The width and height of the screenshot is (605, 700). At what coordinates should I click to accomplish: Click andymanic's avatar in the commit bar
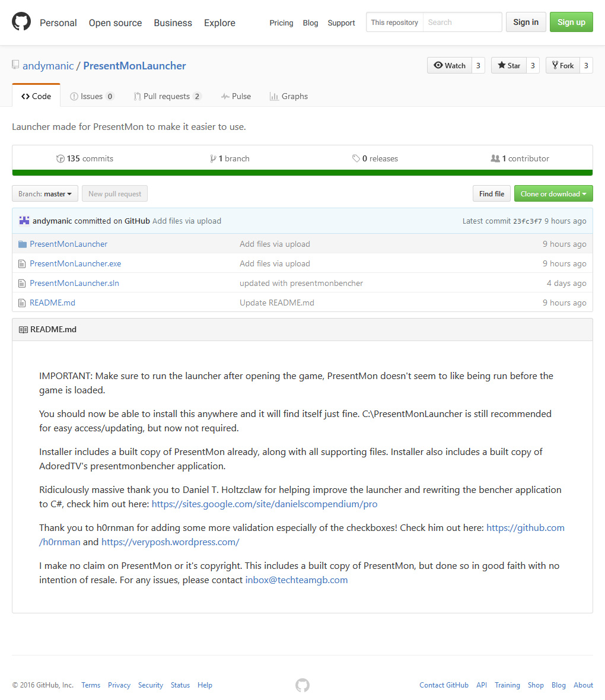click(x=24, y=221)
